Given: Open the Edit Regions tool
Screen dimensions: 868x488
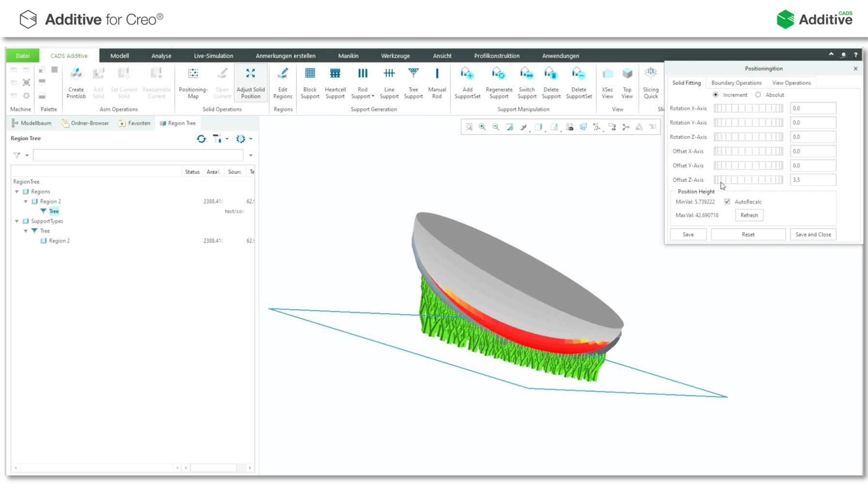Looking at the screenshot, I should [x=283, y=83].
